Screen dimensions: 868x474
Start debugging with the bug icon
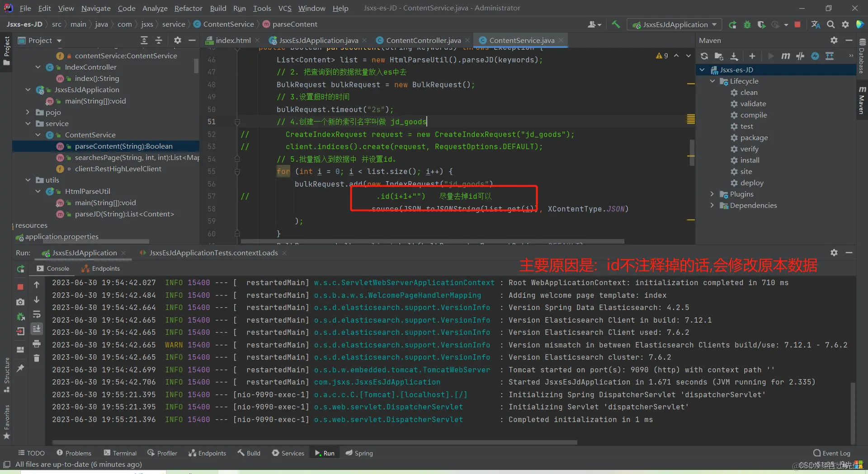[x=747, y=24]
